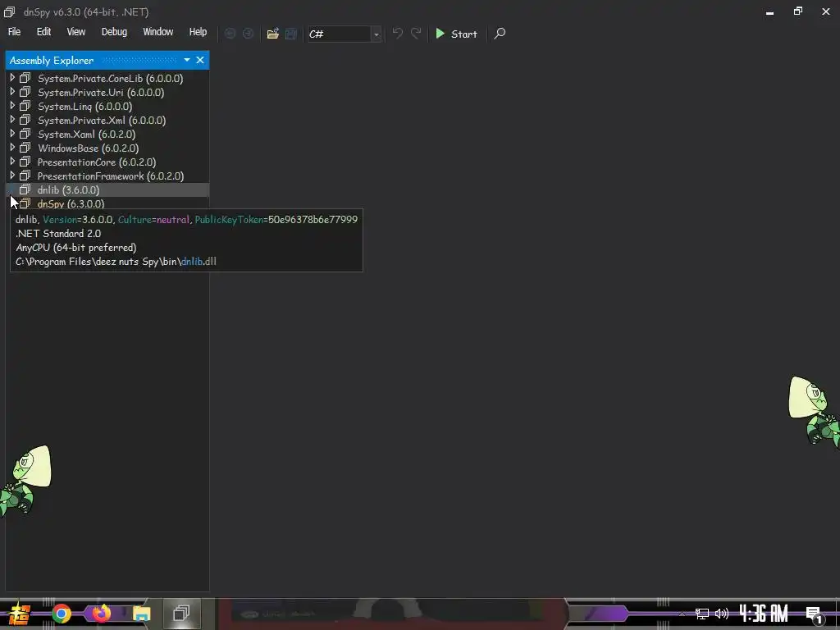Select PresentationFramework (6.0.2.0) assembly

tap(111, 176)
